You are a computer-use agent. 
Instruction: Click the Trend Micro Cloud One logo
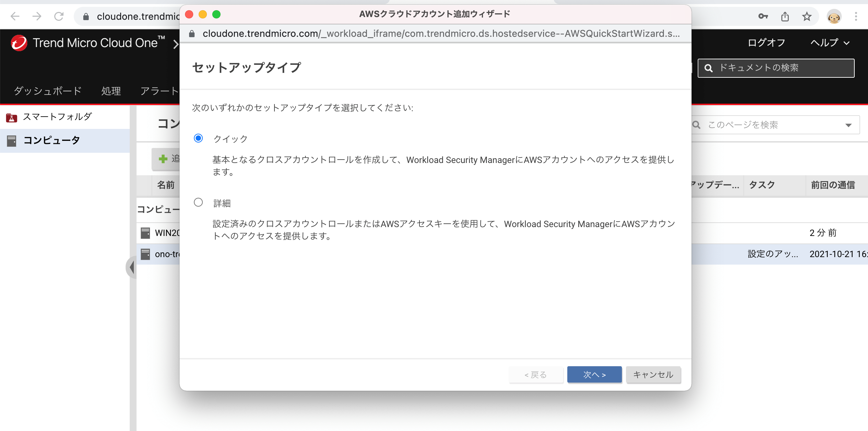[x=19, y=43]
